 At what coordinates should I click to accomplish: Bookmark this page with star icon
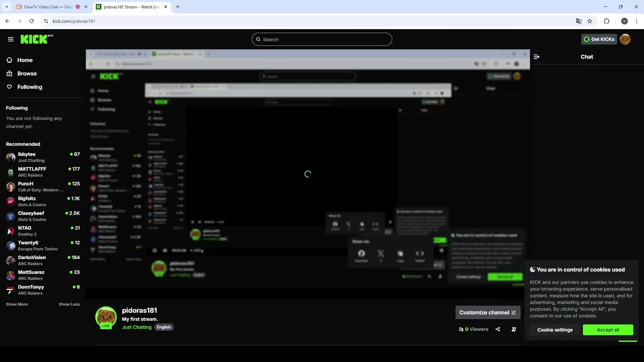[x=590, y=21]
